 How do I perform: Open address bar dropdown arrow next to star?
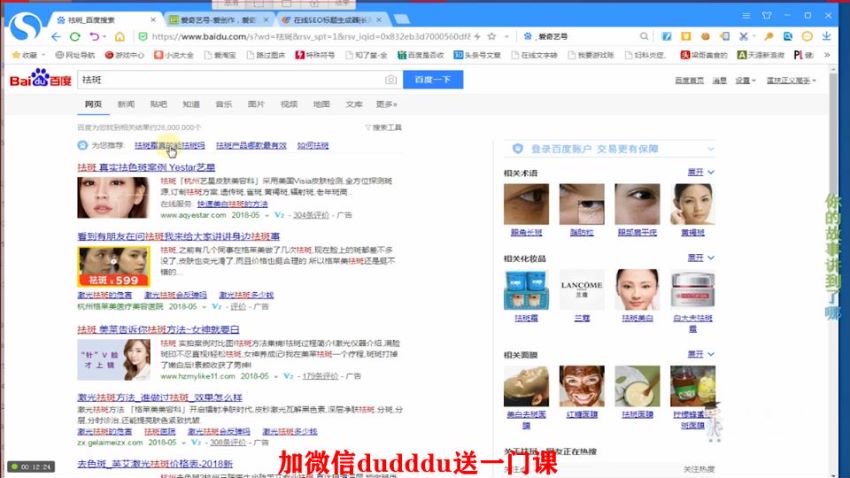(x=507, y=36)
